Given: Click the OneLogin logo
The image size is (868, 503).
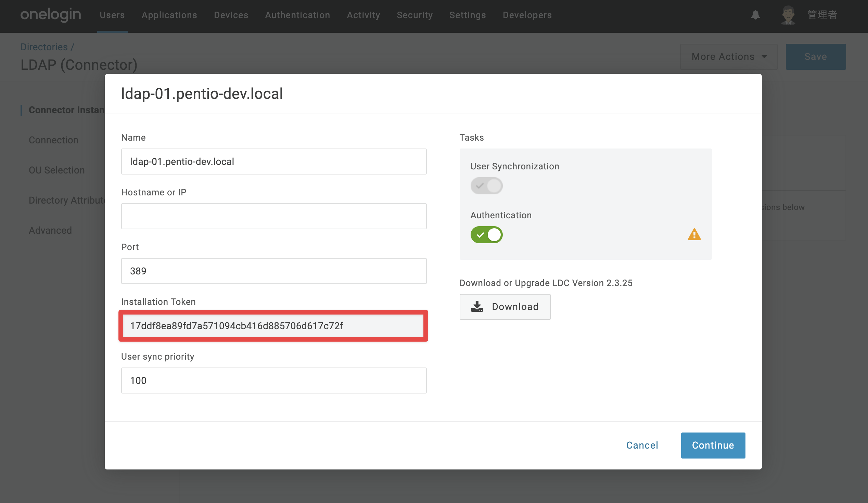Looking at the screenshot, I should pos(51,15).
